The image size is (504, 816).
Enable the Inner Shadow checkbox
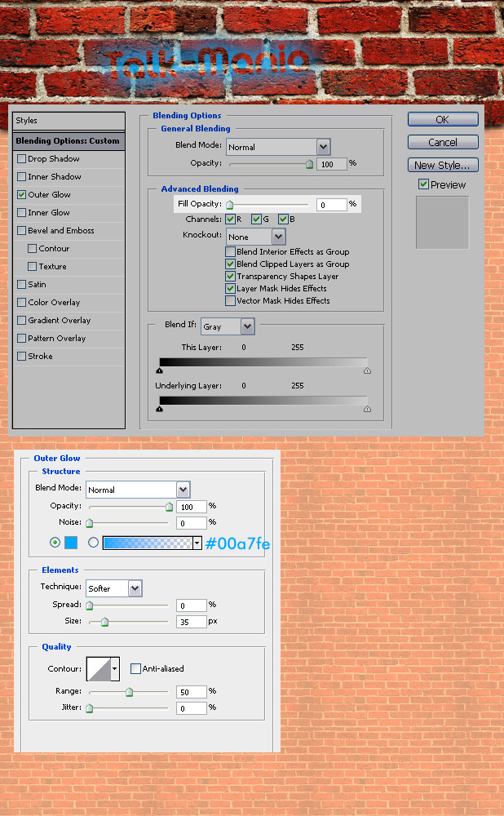tap(22, 177)
